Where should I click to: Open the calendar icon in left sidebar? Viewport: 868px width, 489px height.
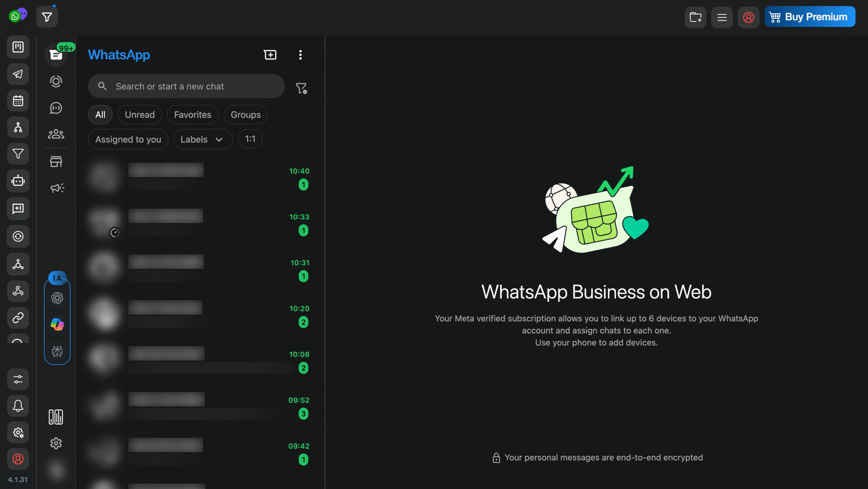tap(18, 100)
